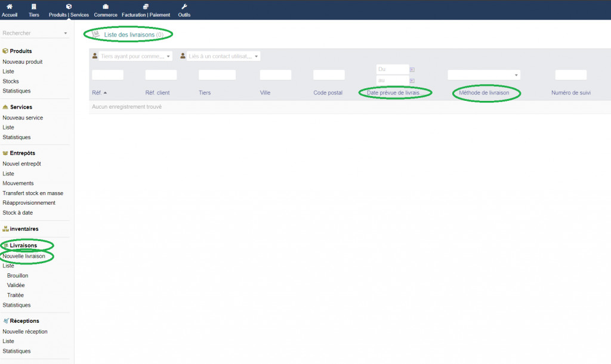Select Produits | Services menu label
This screenshot has width=611, height=364.
[x=69, y=15]
